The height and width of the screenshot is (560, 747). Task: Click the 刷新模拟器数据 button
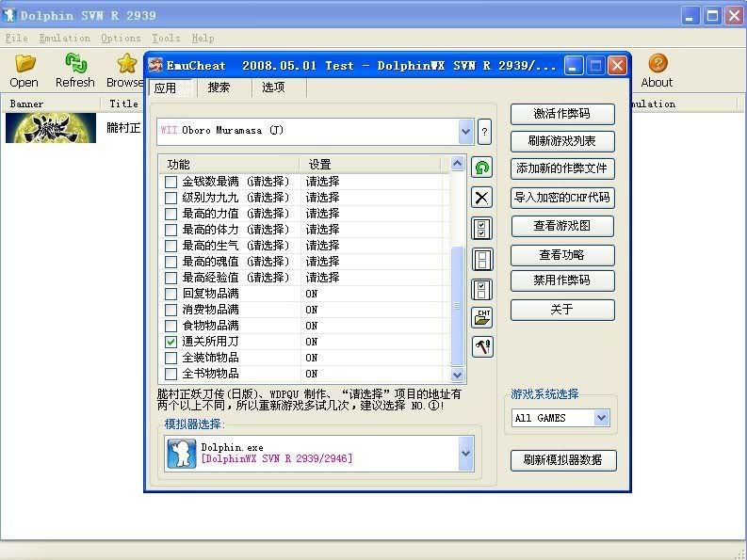tap(563, 460)
